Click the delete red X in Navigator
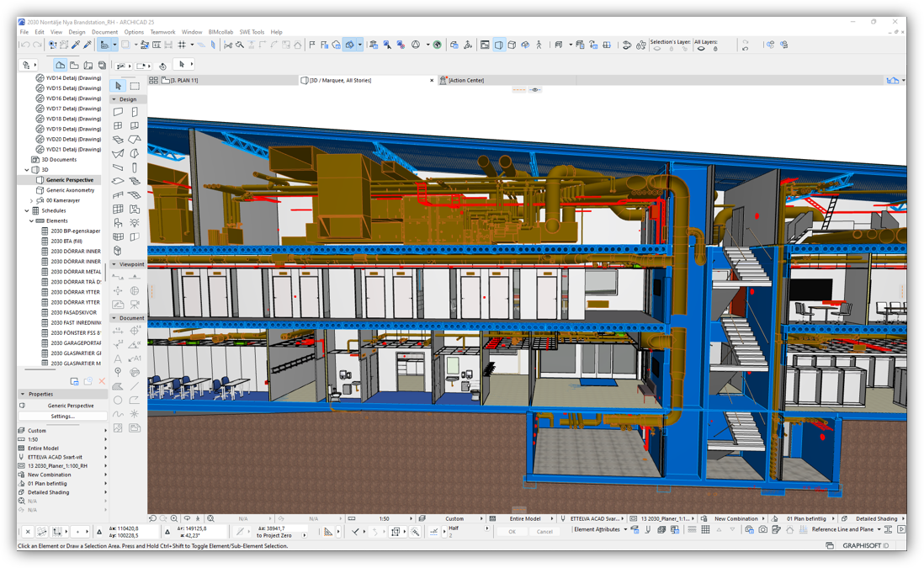 tap(102, 382)
